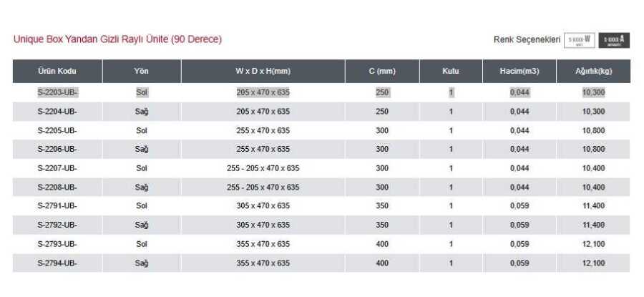Select the white color option swatch

579,40
